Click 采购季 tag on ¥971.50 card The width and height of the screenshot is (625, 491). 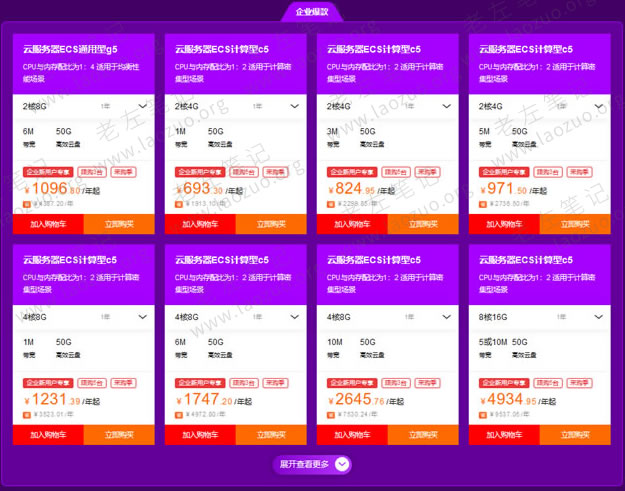coord(580,172)
